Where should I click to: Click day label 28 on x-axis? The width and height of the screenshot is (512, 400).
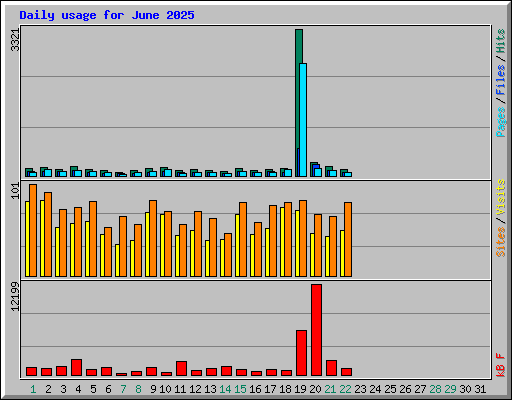tap(435, 389)
